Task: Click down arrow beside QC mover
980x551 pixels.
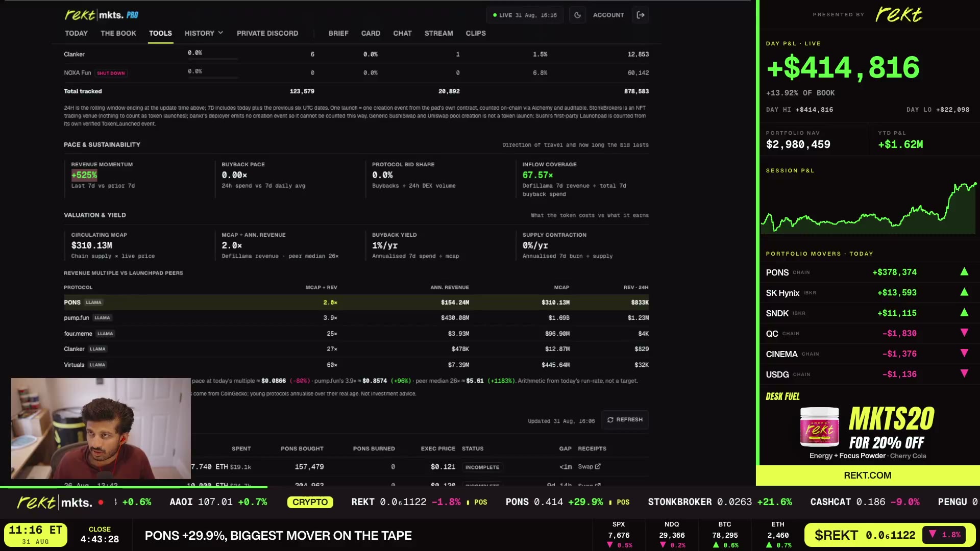Action: pos(964,333)
